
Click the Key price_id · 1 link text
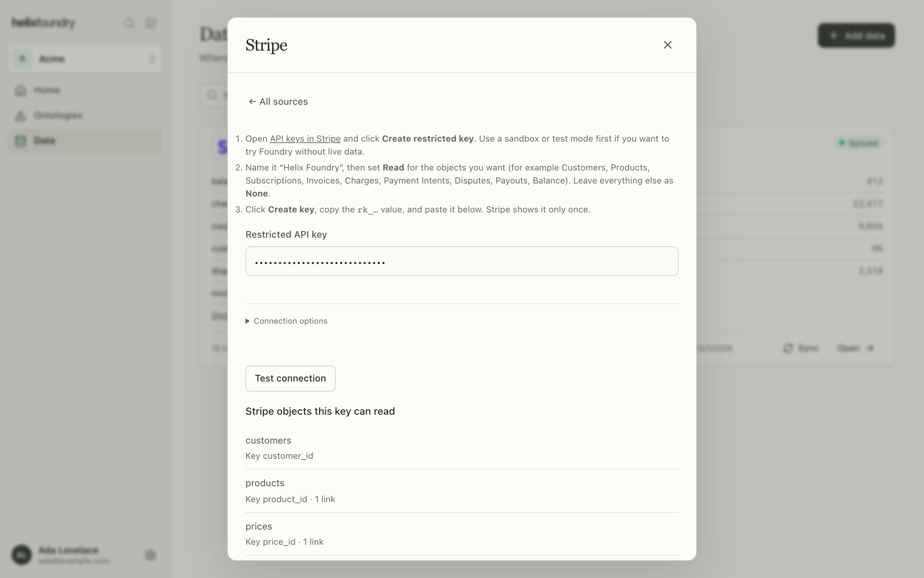coord(284,542)
